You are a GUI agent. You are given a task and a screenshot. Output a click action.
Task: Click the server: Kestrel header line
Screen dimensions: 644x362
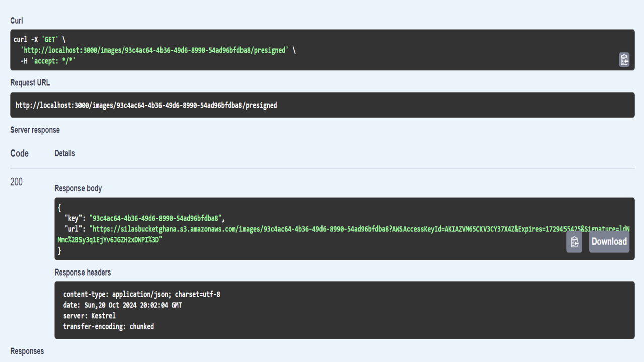[x=90, y=316]
